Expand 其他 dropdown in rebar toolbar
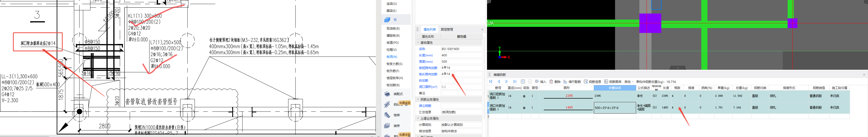This screenshot has height=137, width=868. (629, 82)
